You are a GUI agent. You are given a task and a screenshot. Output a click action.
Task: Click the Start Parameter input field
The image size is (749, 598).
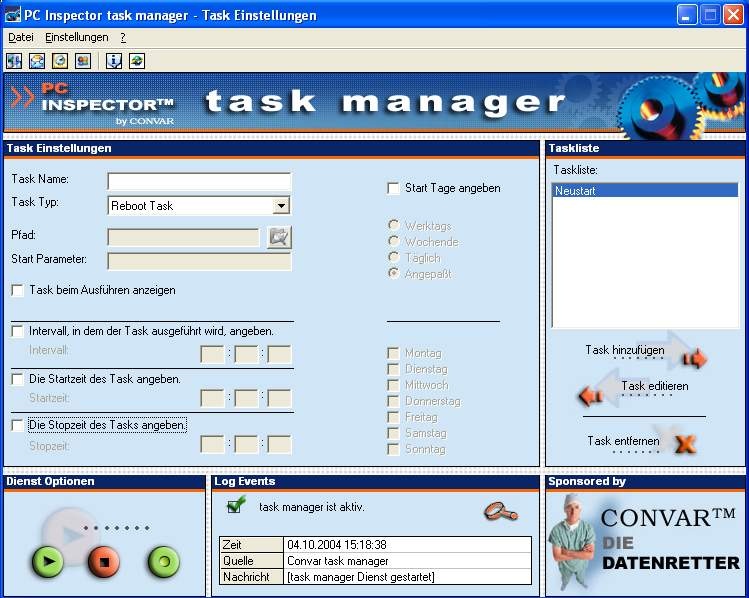(x=199, y=261)
